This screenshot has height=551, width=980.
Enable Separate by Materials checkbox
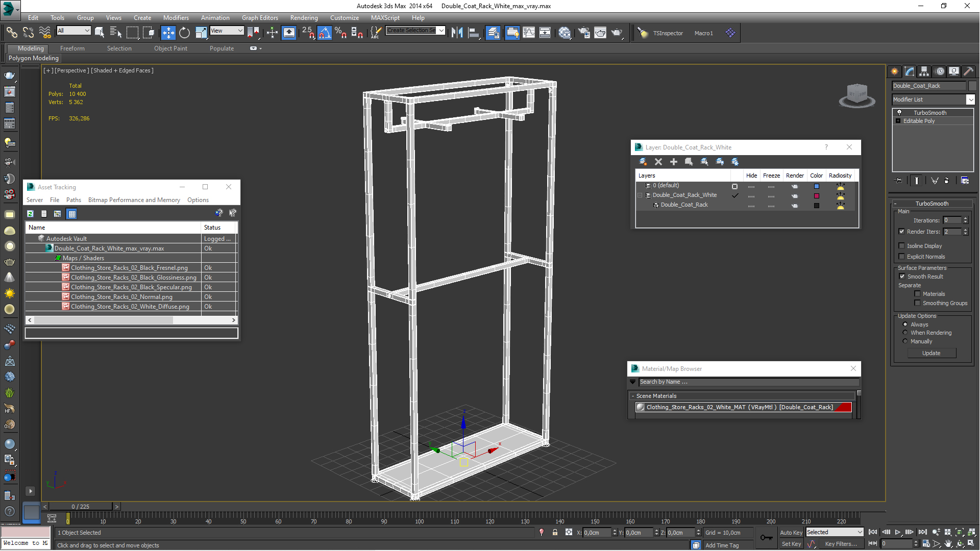coord(917,294)
